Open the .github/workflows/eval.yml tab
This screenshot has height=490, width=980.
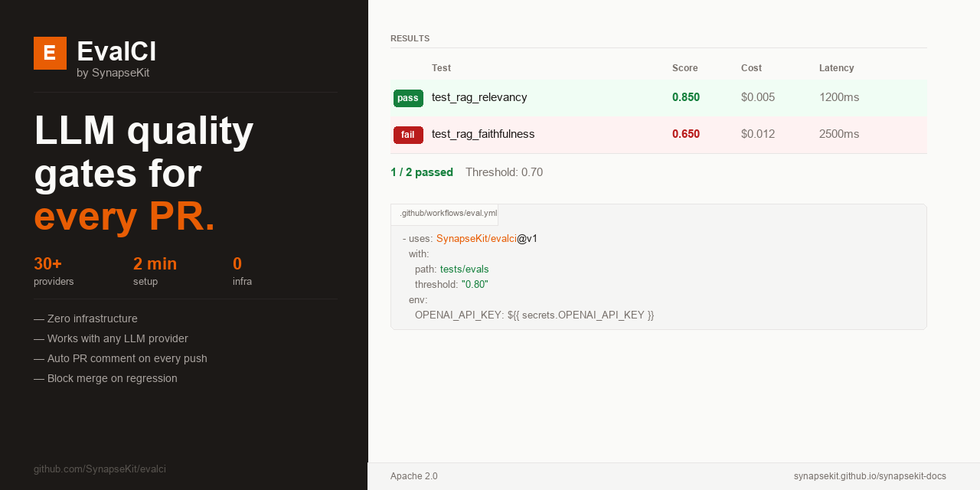coord(445,214)
